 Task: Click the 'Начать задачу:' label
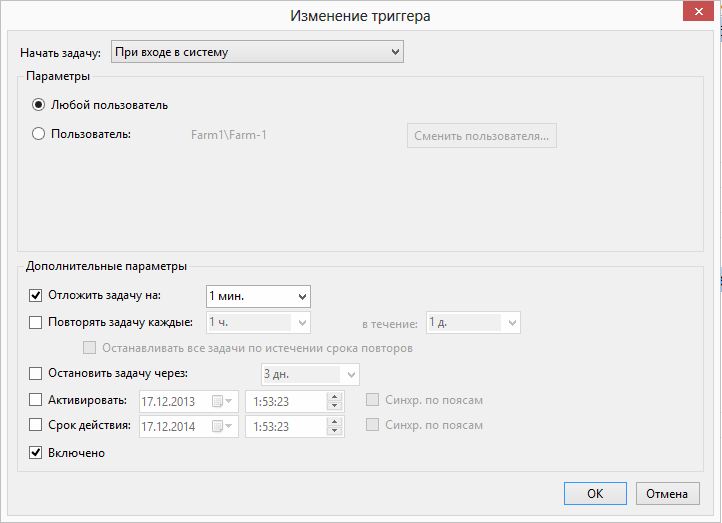(x=60, y=53)
